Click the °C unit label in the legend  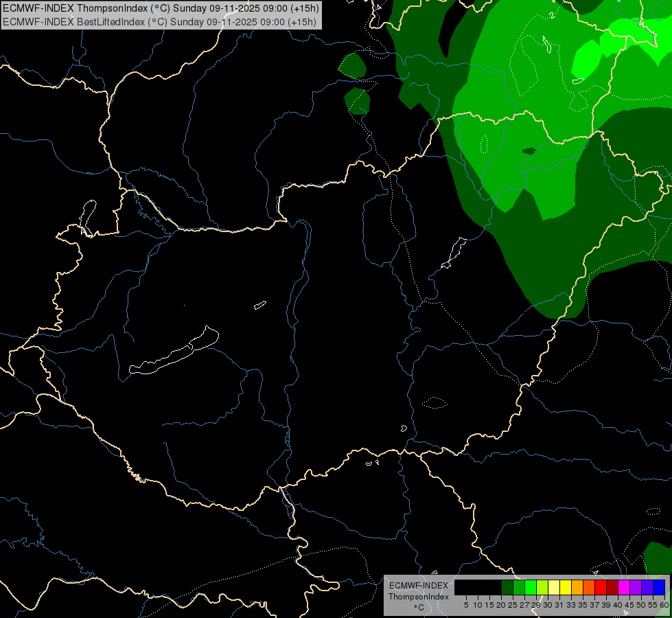(419, 608)
